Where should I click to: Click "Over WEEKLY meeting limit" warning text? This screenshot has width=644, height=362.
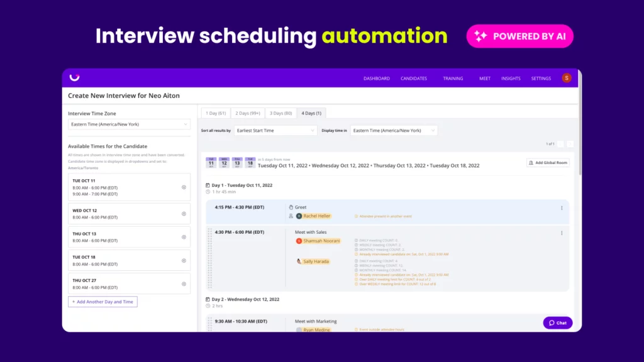click(397, 284)
